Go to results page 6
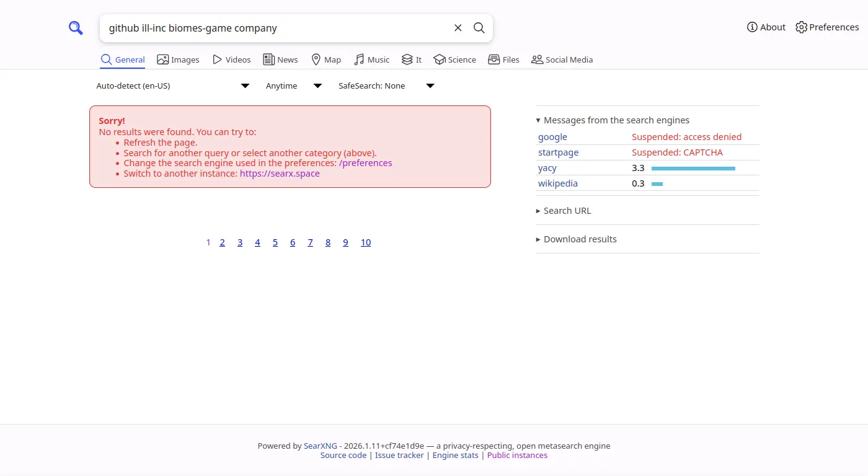 [293, 242]
